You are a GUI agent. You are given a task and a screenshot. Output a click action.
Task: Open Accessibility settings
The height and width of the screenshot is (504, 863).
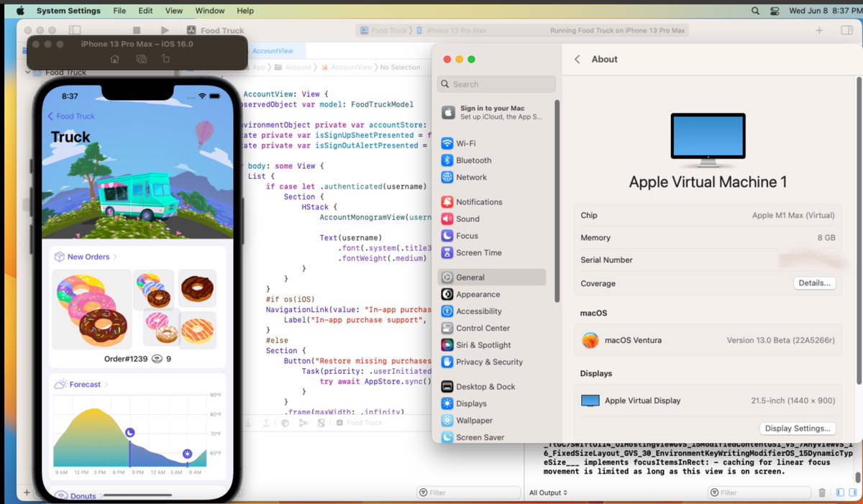point(493,311)
